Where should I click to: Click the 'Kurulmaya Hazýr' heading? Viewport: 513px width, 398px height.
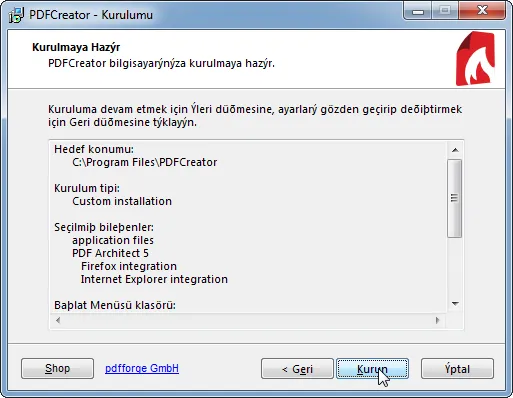76,47
